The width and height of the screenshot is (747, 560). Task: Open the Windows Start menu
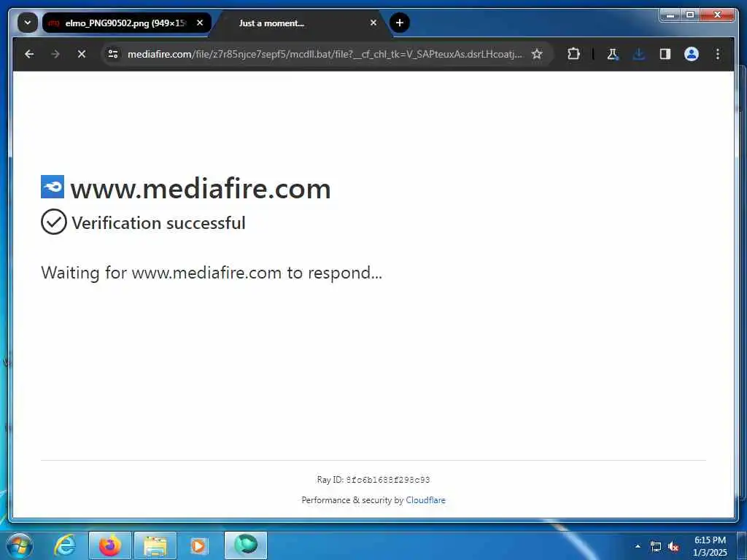coord(20,545)
